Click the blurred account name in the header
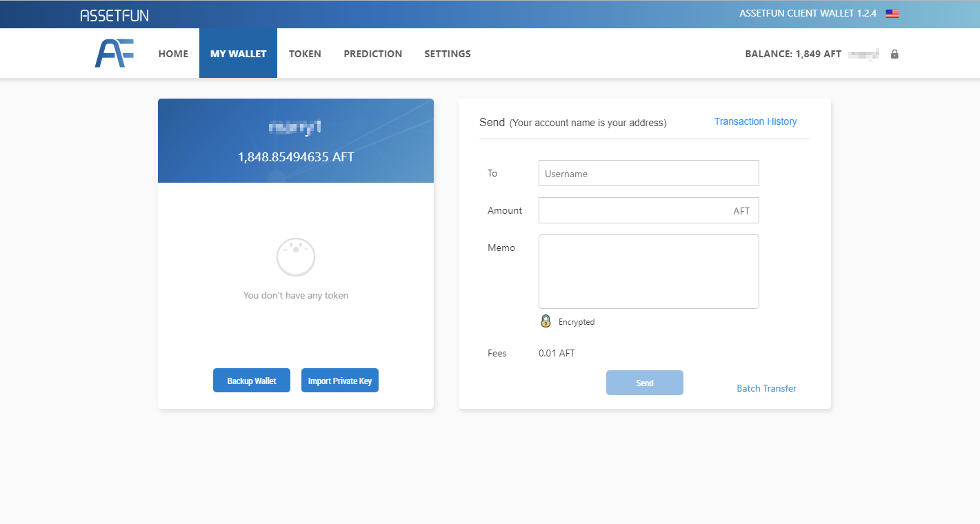The image size is (980, 524). tap(864, 54)
